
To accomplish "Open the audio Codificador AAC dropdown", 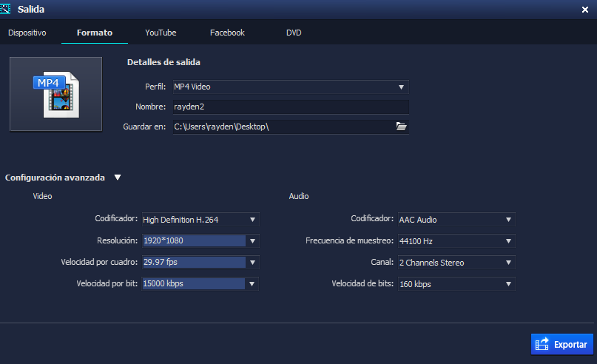I will (x=456, y=220).
